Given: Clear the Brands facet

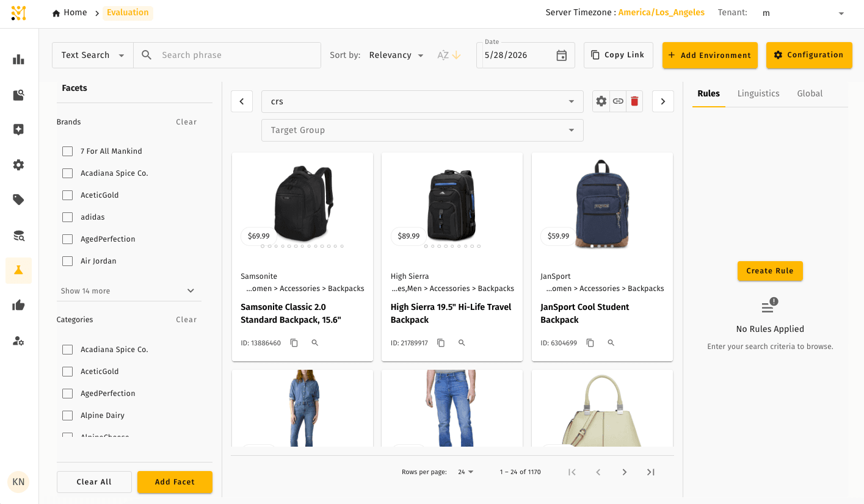Looking at the screenshot, I should (186, 122).
